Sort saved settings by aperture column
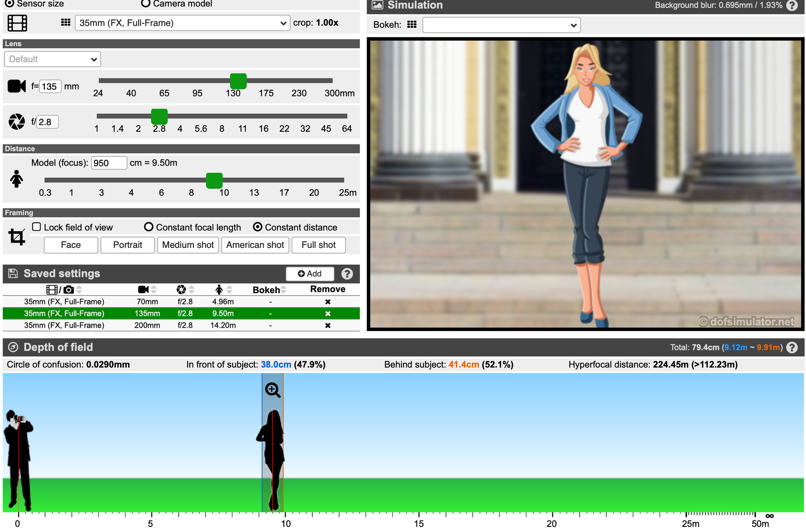 pyautogui.click(x=191, y=289)
